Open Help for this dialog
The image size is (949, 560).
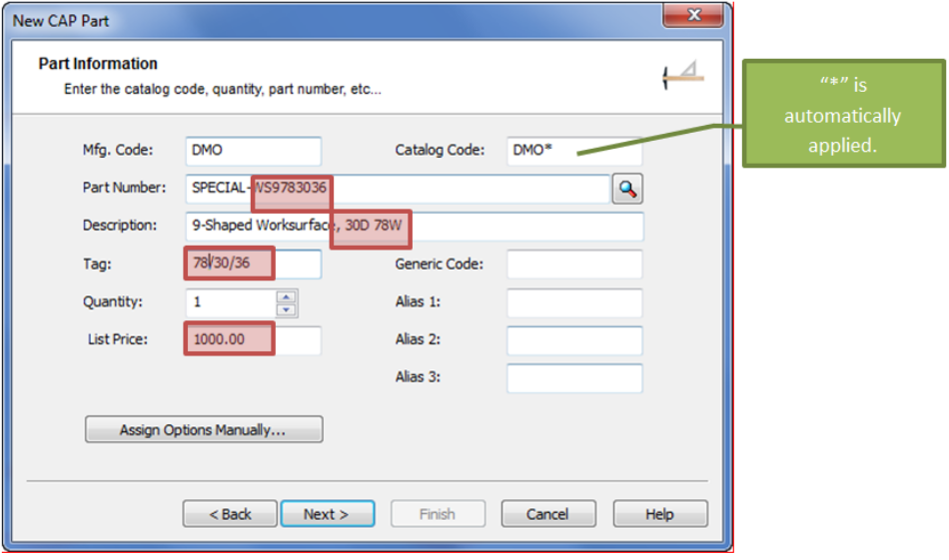(x=660, y=514)
